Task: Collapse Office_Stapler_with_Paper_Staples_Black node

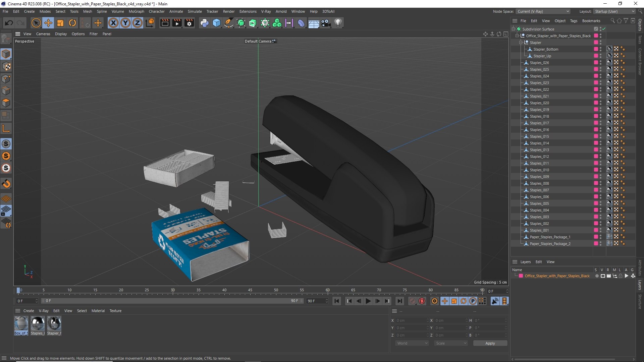Action: (x=517, y=36)
